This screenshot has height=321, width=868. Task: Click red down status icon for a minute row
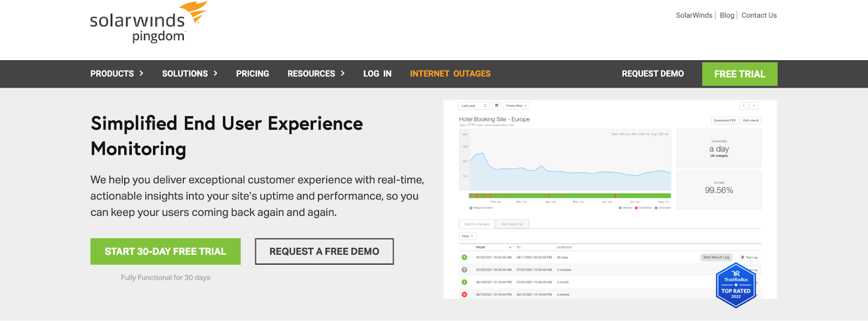[464, 294]
